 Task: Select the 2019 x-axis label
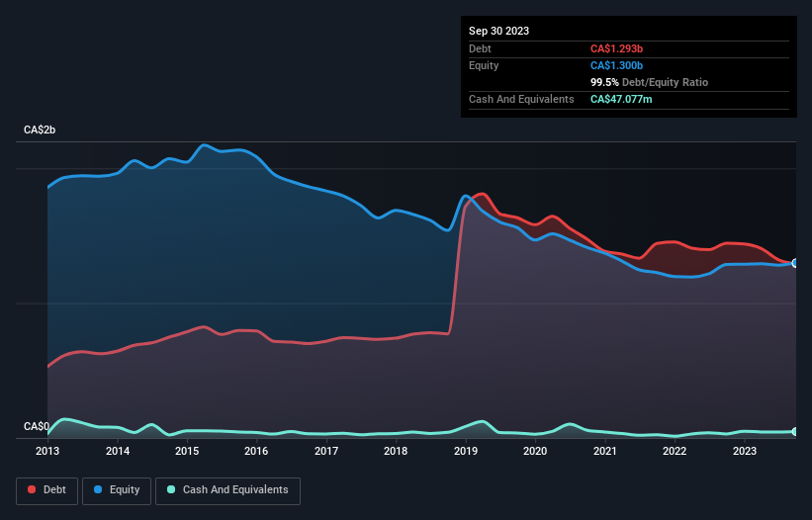tap(466, 451)
